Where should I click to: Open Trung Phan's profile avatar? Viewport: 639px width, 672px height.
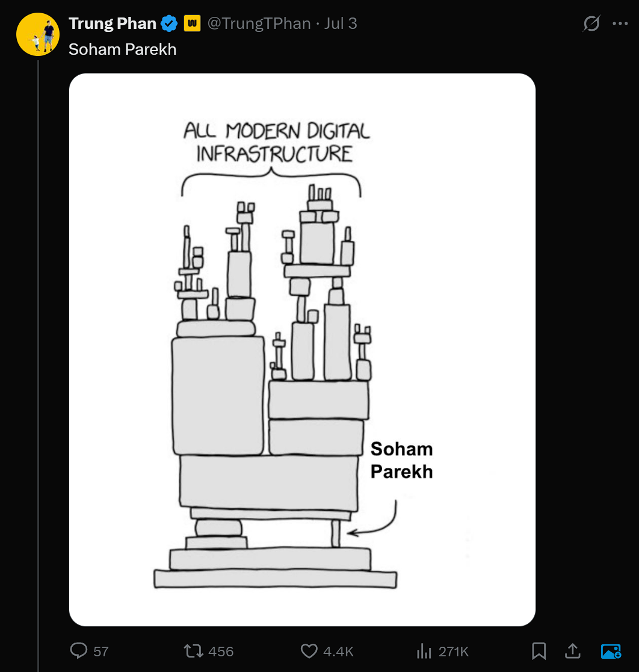pos(37,34)
